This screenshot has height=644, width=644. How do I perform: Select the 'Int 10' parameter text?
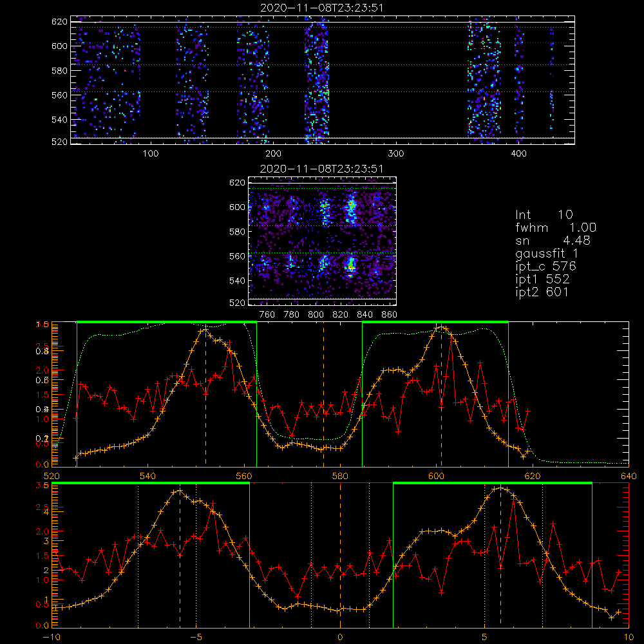(544, 214)
